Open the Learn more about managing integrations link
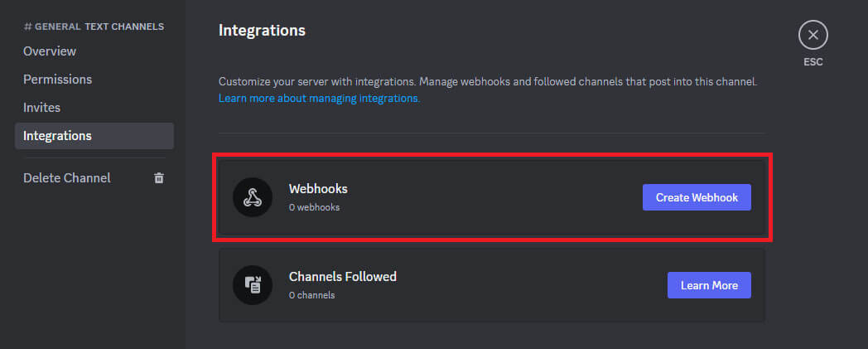 click(x=319, y=98)
